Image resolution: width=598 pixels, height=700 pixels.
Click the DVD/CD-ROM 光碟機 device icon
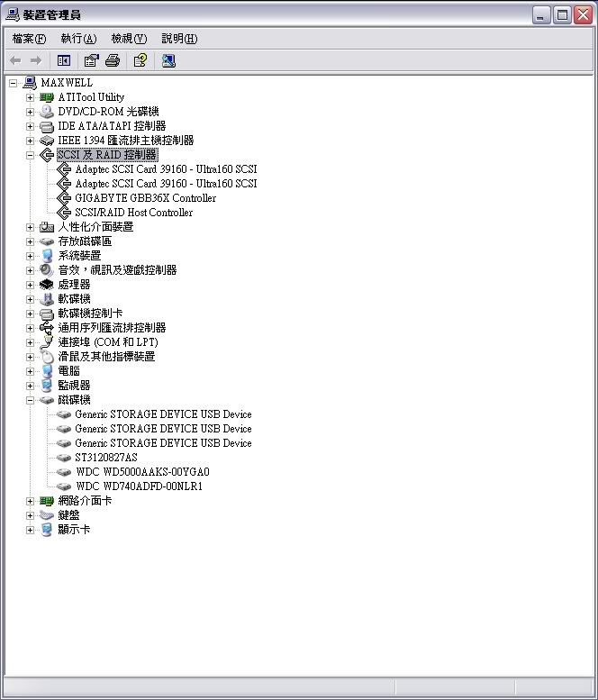47,112
